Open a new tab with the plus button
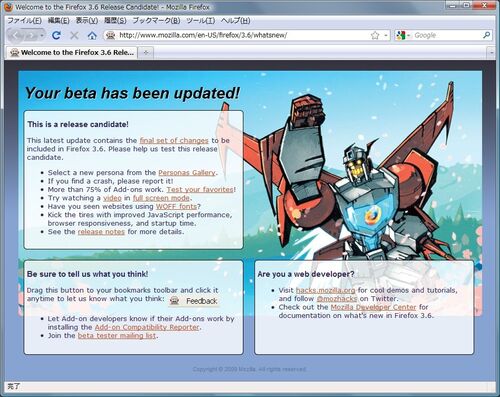500x397 pixels. (146, 52)
